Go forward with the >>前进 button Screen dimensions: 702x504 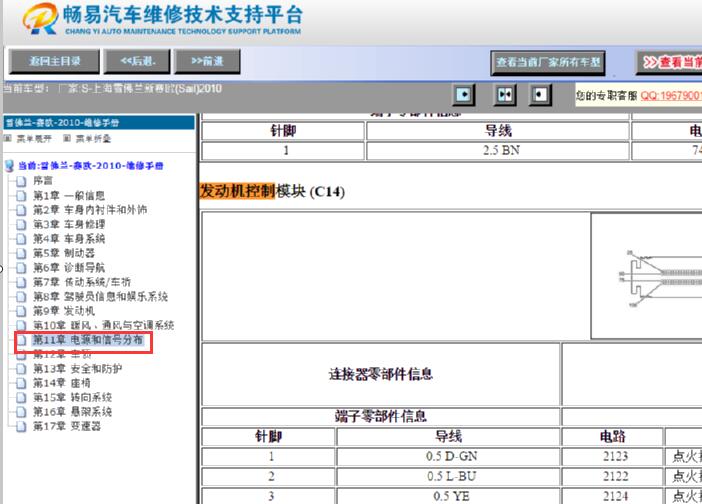click(207, 61)
